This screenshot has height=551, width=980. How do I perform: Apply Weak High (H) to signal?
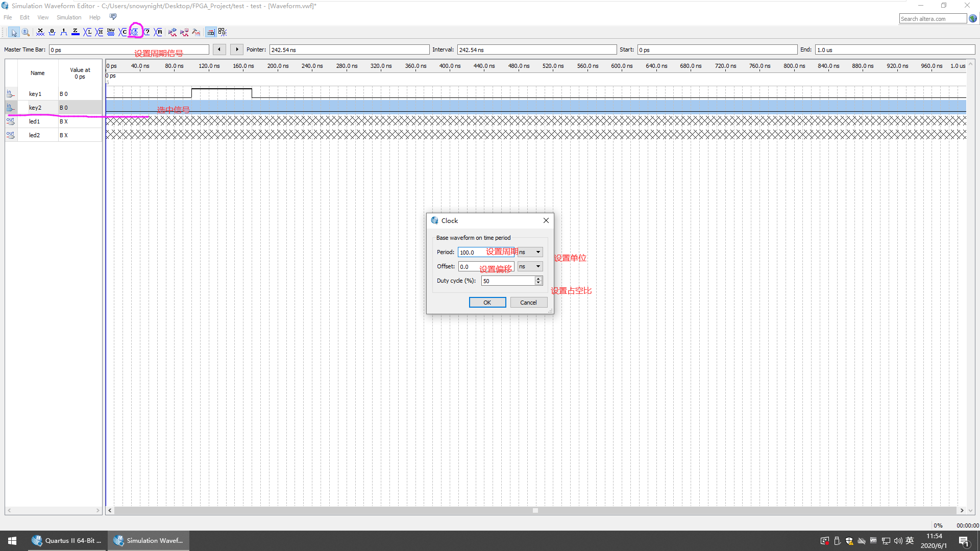tap(99, 32)
